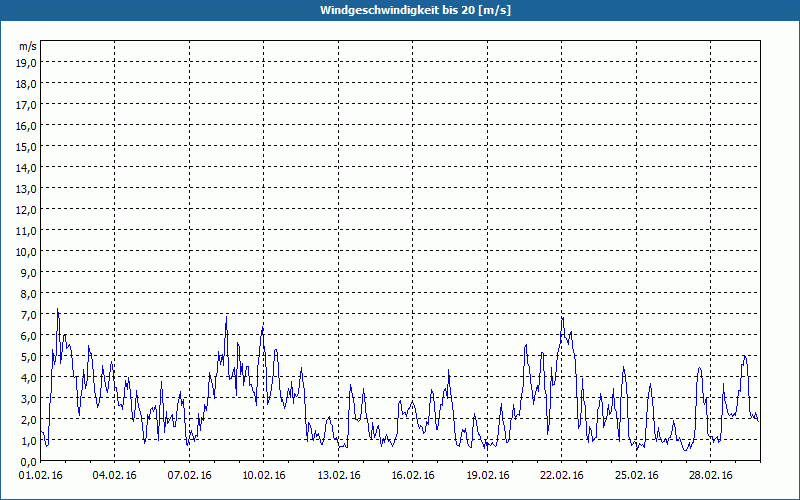
Task: Pick the 10.02.16 date label
Action: click(264, 476)
